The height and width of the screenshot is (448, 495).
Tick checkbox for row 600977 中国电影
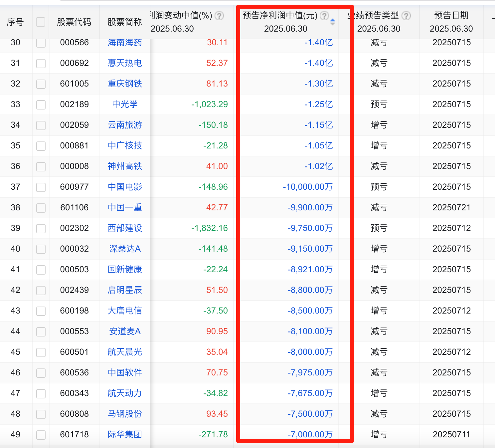click(x=41, y=187)
